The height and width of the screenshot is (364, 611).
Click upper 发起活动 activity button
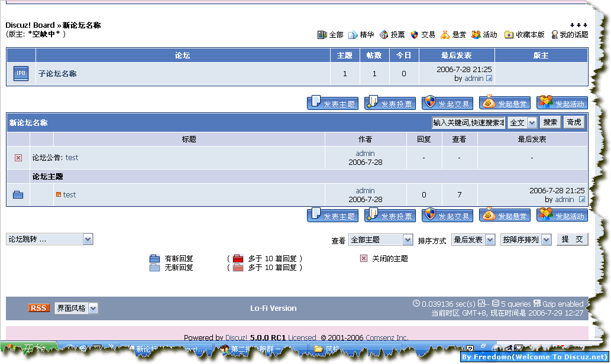click(562, 103)
